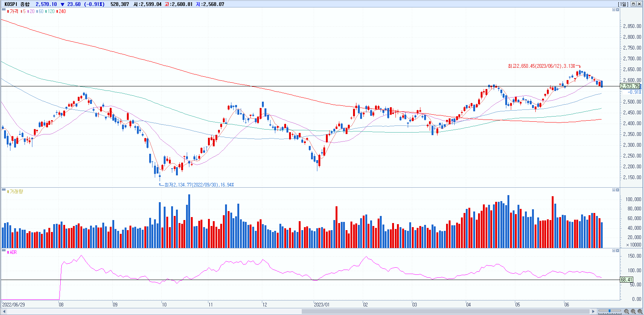644x315 pixels.
Task: Click the 150.00 ADR axis label
Action: [635, 256]
